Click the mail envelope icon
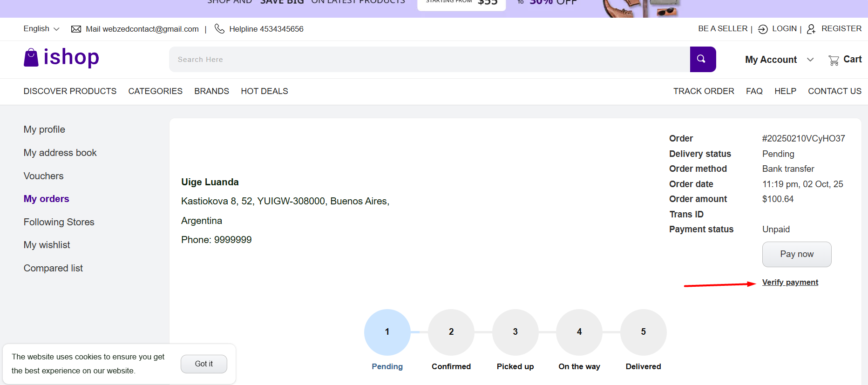 76,29
